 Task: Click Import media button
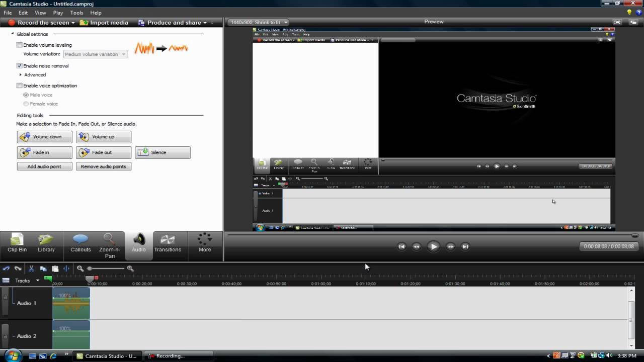click(x=104, y=23)
